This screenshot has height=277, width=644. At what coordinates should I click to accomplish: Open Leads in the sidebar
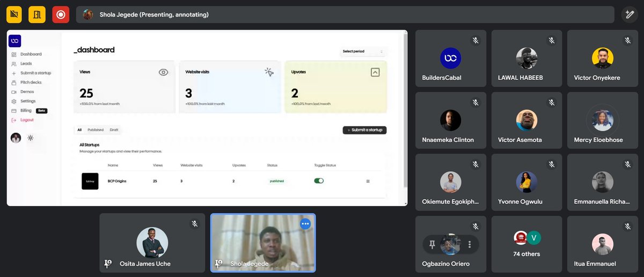pyautogui.click(x=26, y=63)
